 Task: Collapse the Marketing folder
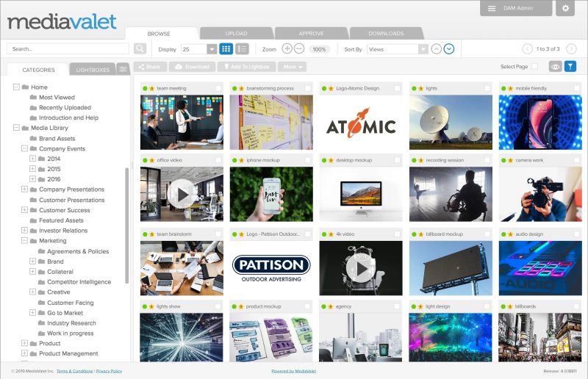click(x=24, y=241)
